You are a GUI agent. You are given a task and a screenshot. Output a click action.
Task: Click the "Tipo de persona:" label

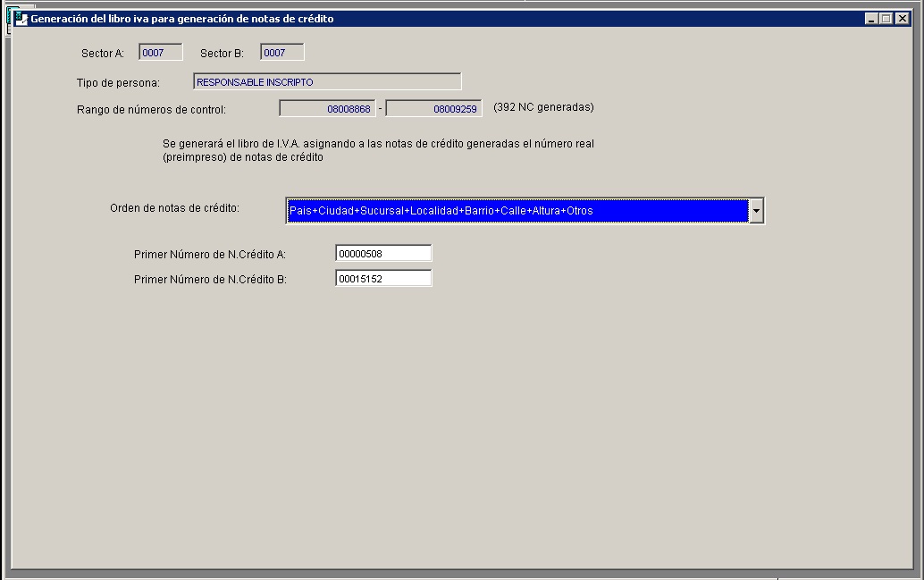click(118, 83)
